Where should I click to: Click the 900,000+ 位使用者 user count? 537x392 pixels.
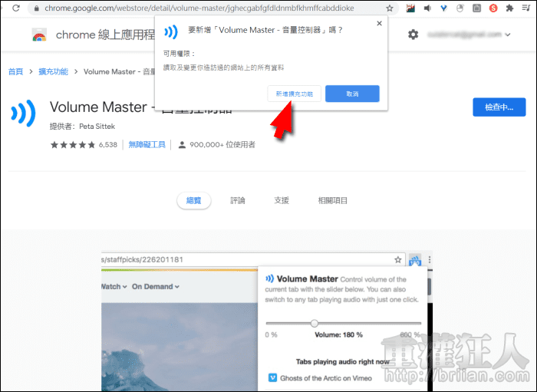[222, 145]
